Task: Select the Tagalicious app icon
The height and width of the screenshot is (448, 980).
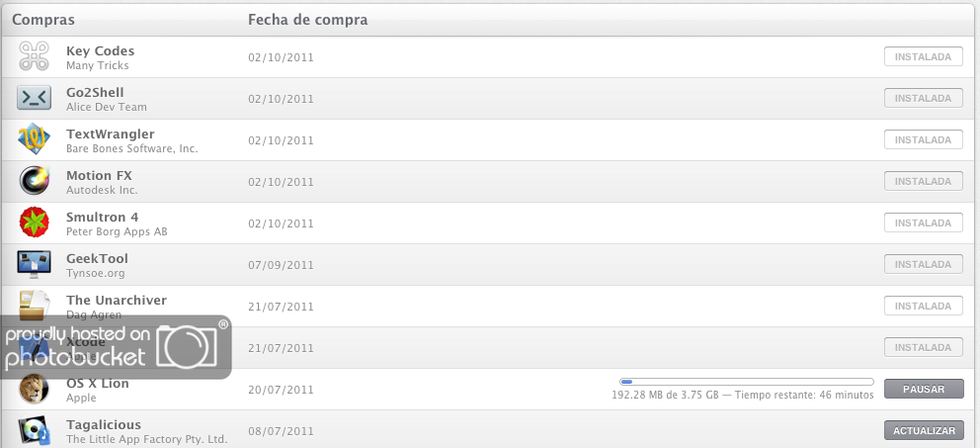Action: (x=34, y=430)
